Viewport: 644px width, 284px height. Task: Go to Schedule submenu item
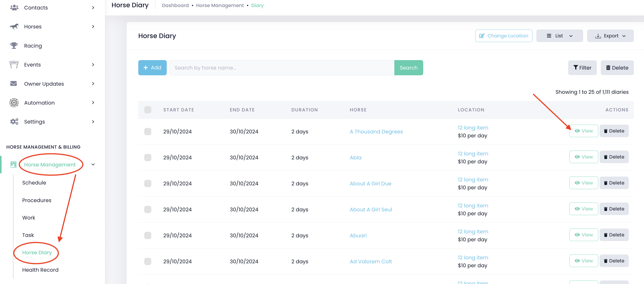click(34, 183)
